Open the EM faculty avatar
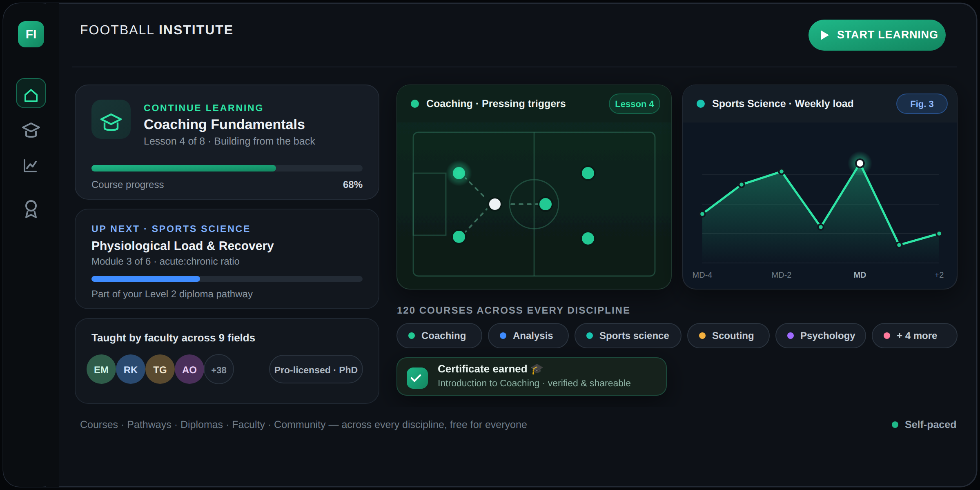 (x=101, y=370)
